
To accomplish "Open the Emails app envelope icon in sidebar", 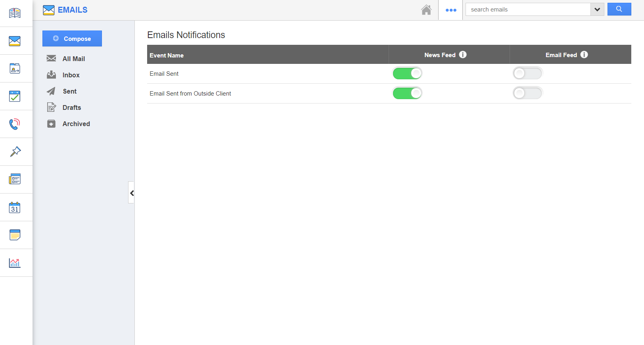I will (x=15, y=41).
